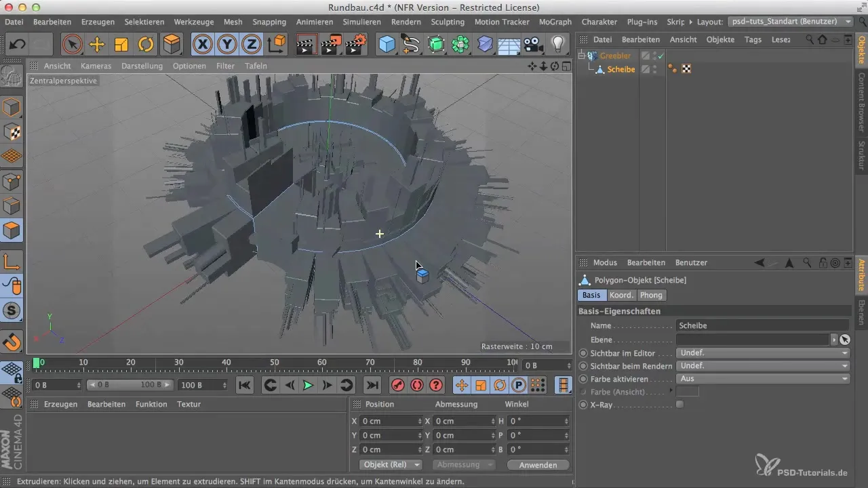
Task: Open Farbe aktivieren dropdown
Action: click(763, 378)
